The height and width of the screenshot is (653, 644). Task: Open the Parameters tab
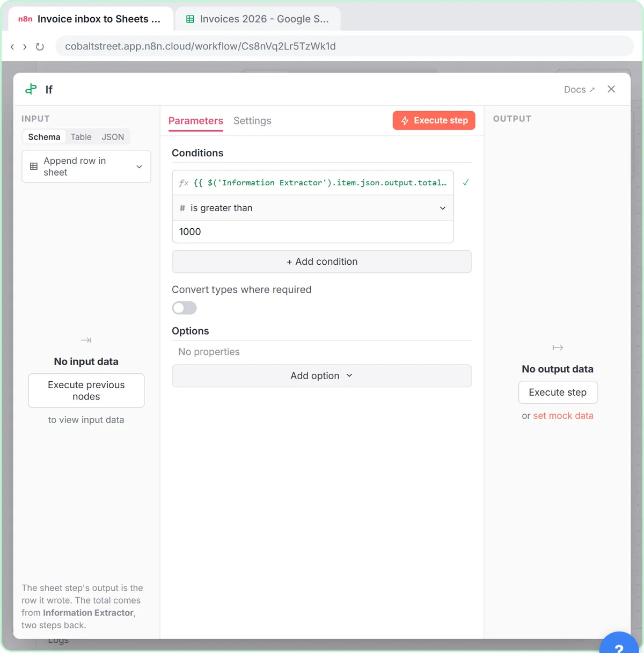coord(196,121)
